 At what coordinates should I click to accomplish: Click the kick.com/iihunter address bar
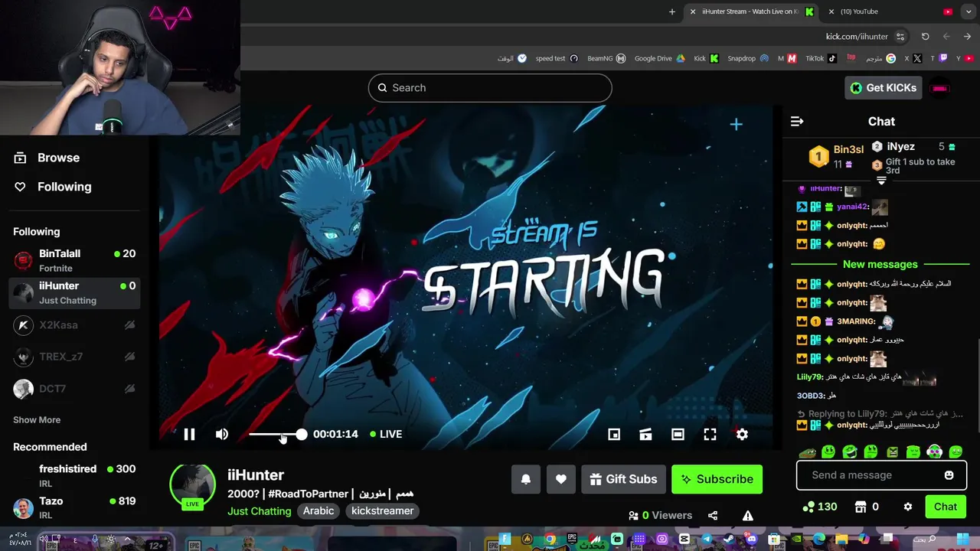pos(857,37)
